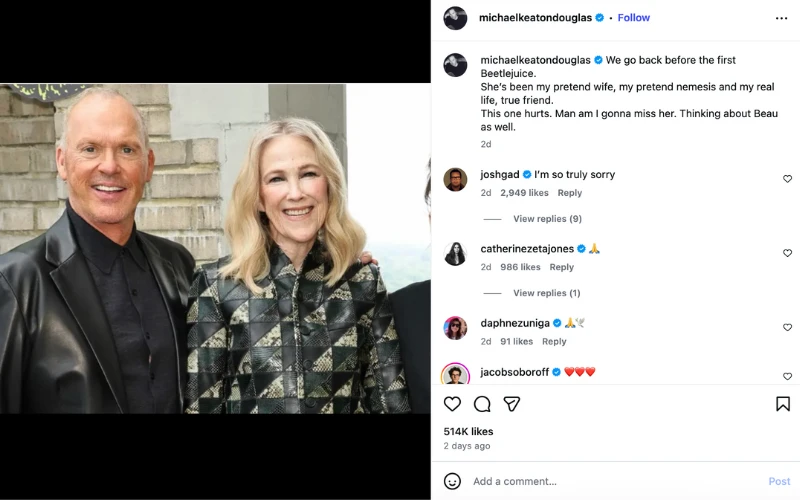Reply to daphnezuniga's comment

tap(554, 341)
